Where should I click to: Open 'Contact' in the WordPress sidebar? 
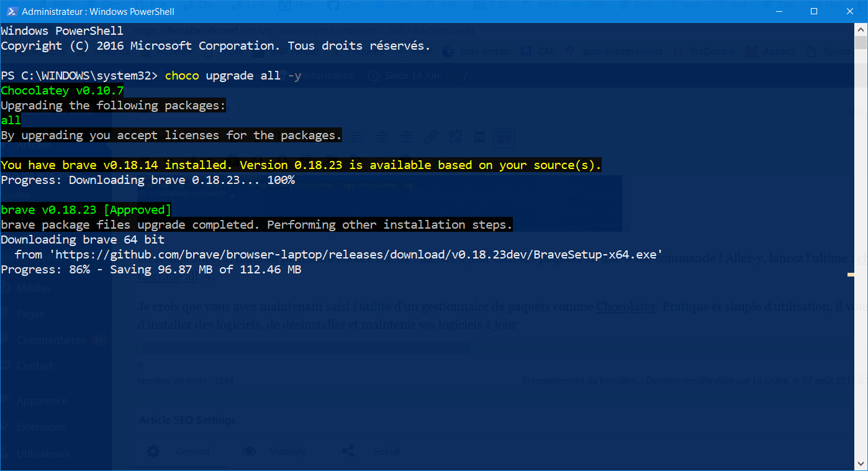click(35, 366)
